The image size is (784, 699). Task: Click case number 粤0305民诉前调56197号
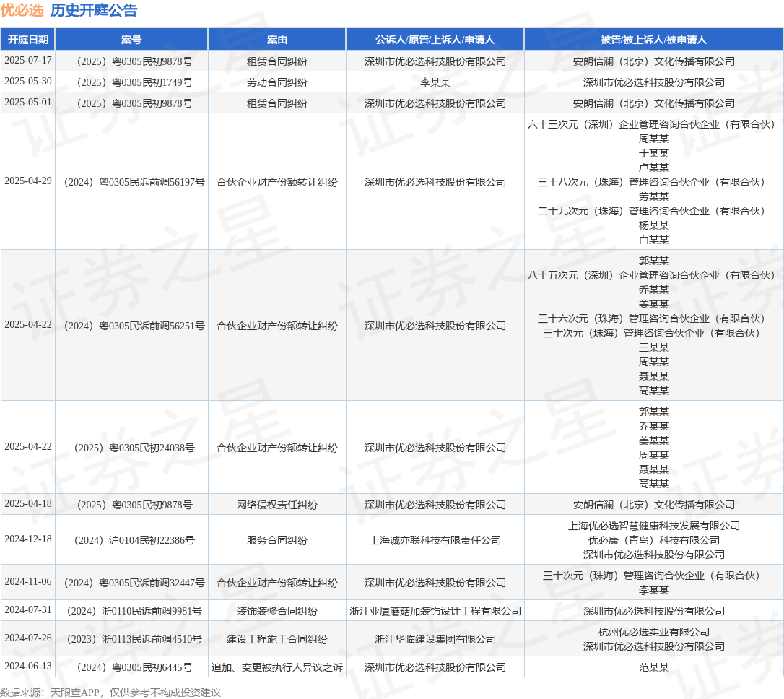pyautogui.click(x=134, y=183)
